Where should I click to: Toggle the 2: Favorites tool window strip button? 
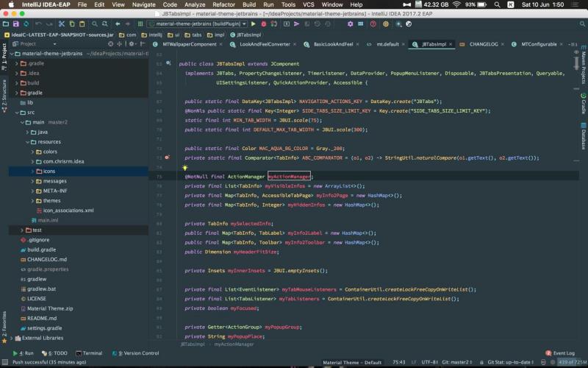4,327
